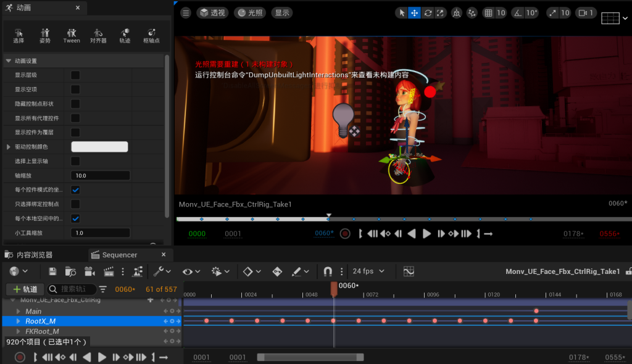Enable 选择上显示轴 checkbox

(x=75, y=161)
